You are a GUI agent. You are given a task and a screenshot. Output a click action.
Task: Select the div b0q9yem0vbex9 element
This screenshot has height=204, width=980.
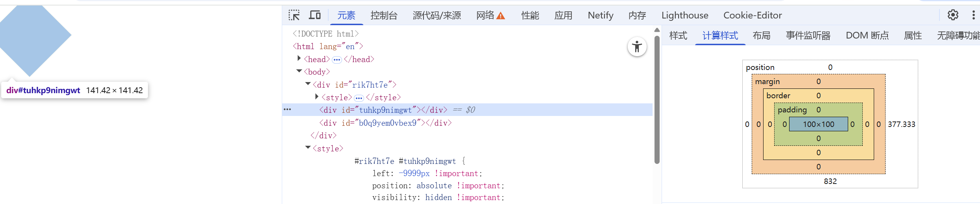coord(385,123)
